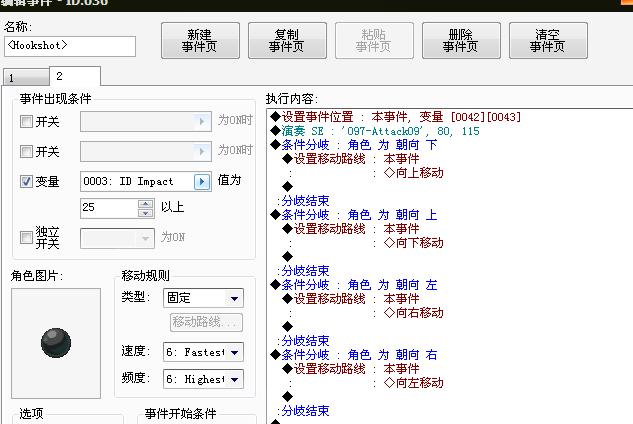Select empty ◆ line in 朝向右 branch
The width and height of the screenshot is (633, 424).
[287, 397]
